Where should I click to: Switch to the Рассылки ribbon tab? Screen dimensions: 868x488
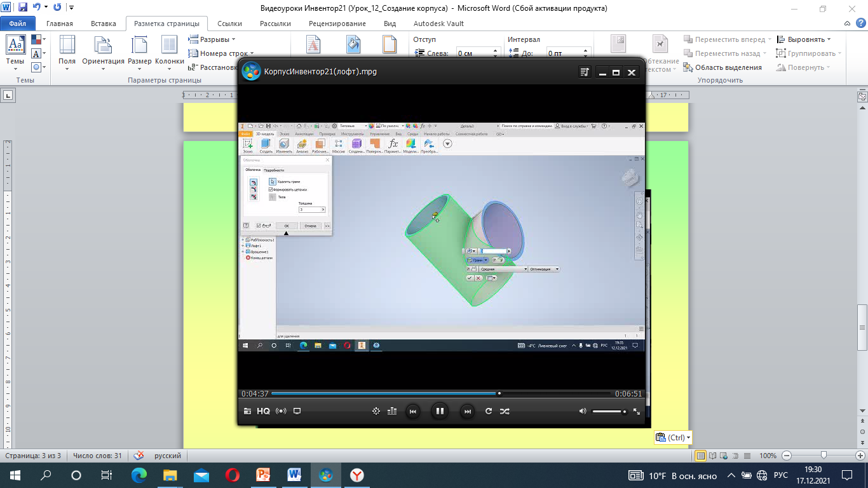275,24
